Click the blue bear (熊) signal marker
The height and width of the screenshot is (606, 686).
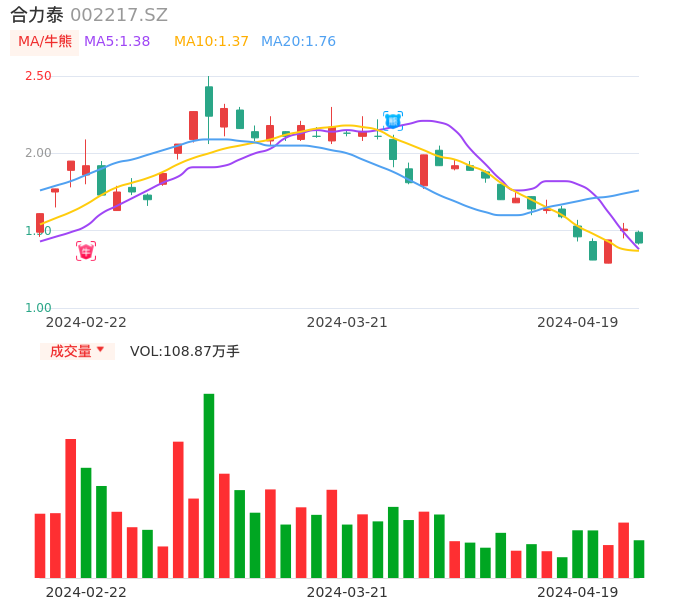point(393,121)
